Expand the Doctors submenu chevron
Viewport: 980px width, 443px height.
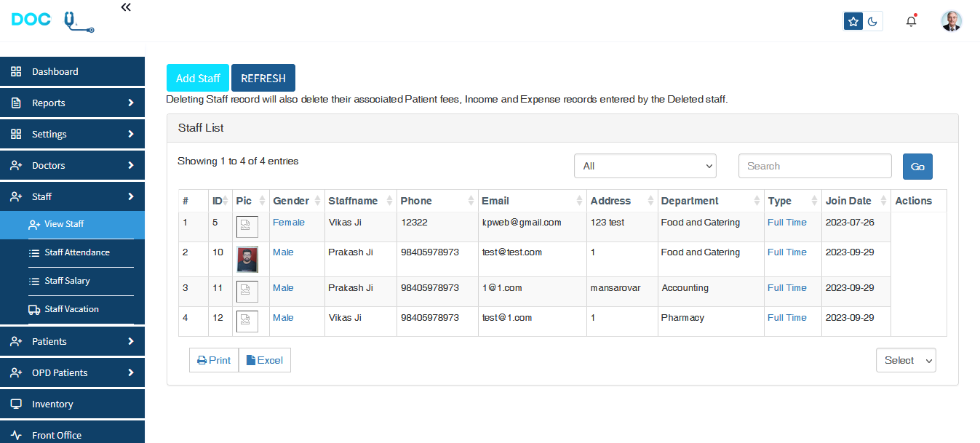(131, 166)
